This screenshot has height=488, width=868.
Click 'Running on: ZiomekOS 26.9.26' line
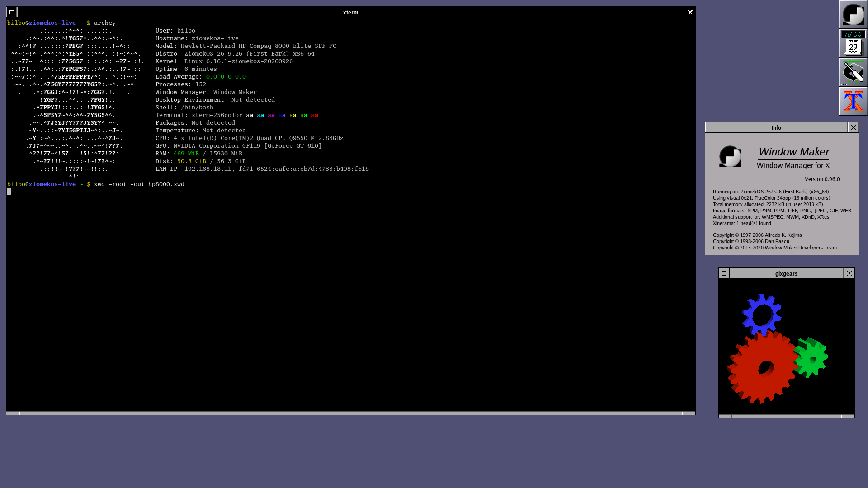click(x=771, y=192)
